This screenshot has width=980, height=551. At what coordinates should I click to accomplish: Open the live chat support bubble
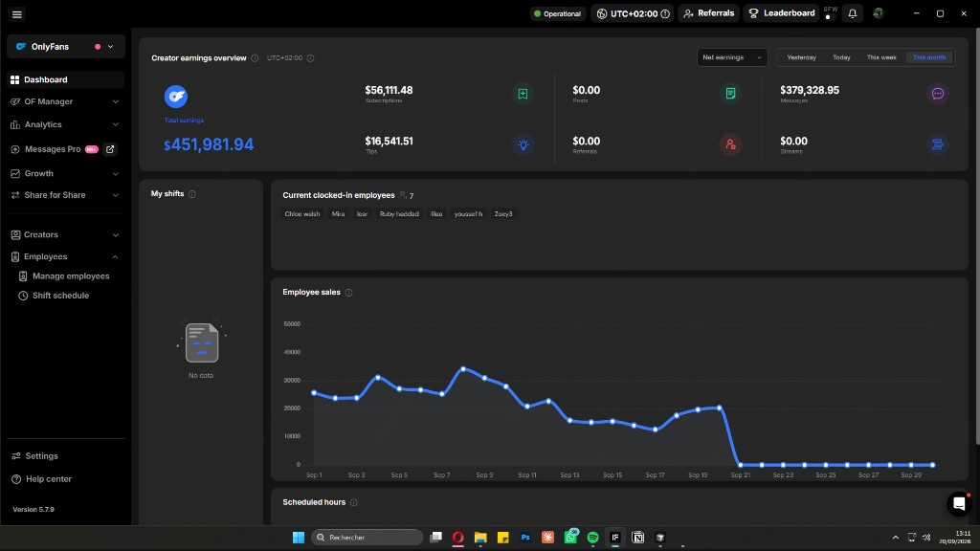tap(959, 503)
